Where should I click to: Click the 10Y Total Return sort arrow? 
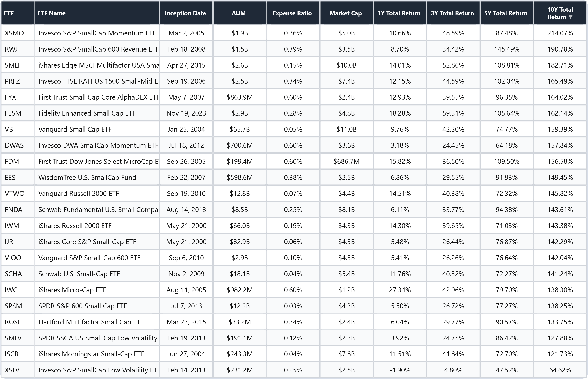[571, 17]
